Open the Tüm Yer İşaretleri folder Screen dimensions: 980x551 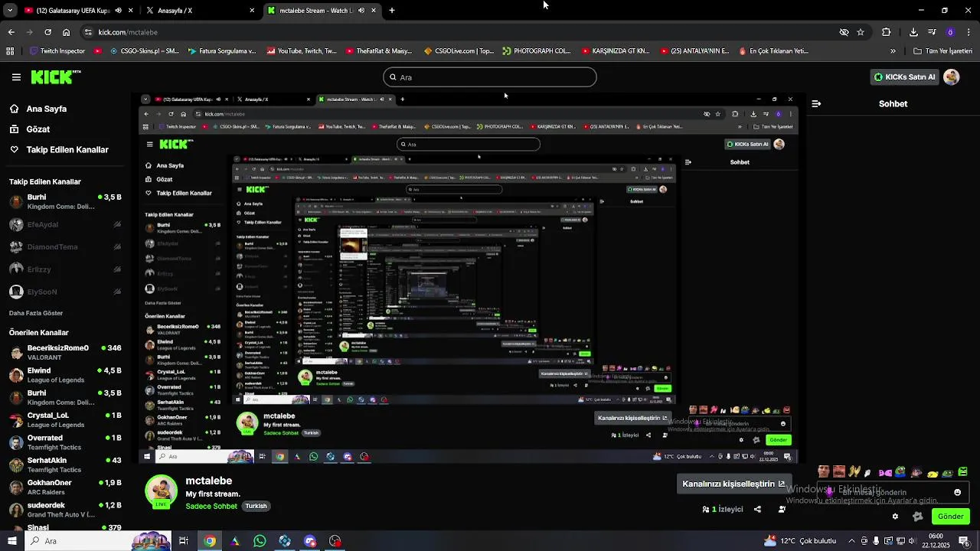[x=942, y=51]
